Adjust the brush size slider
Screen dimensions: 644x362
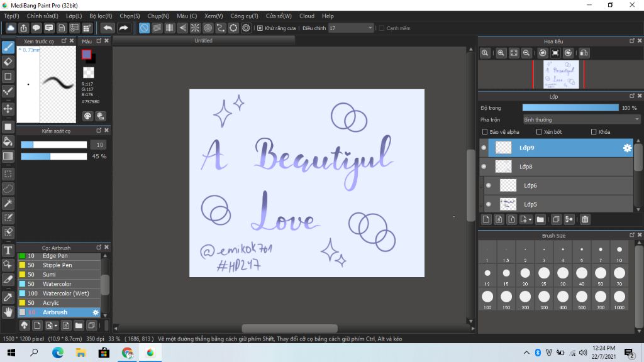pos(54,145)
